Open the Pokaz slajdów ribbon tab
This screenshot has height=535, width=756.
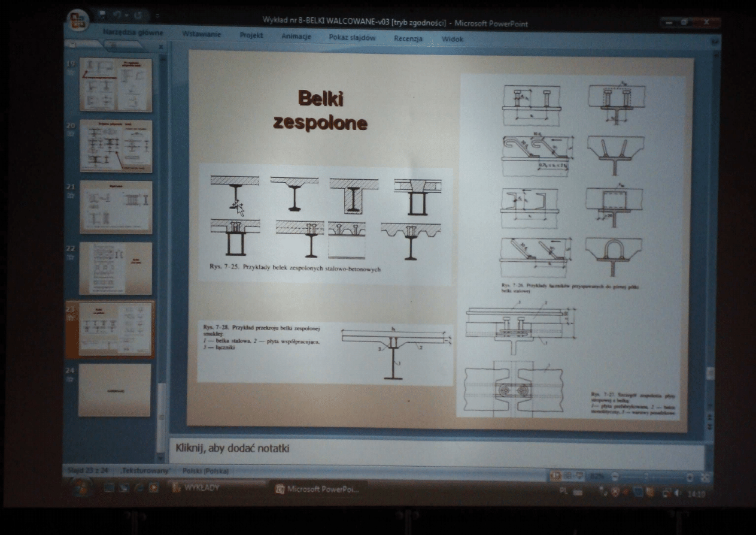(x=352, y=38)
